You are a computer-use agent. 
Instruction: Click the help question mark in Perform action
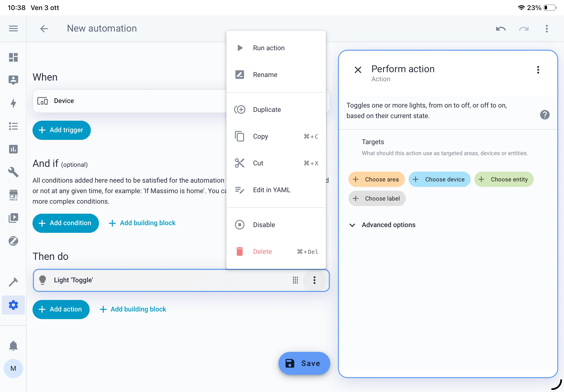[545, 114]
